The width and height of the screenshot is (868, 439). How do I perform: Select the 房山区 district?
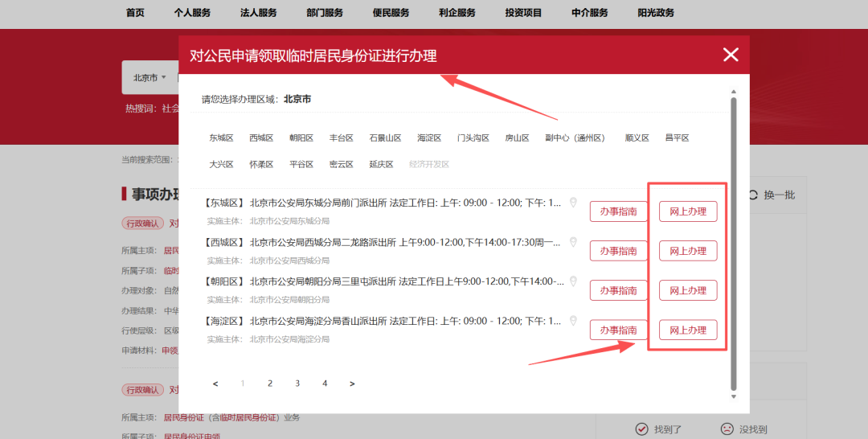click(x=517, y=137)
